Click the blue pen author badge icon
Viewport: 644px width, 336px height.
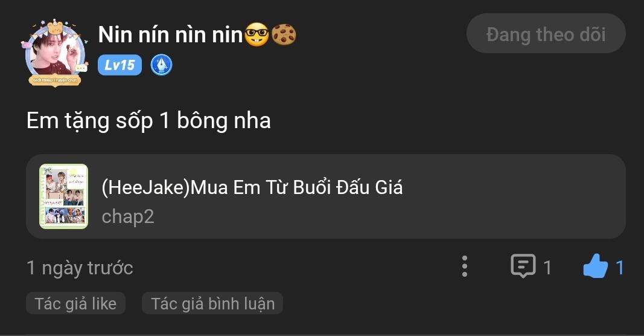[161, 65]
